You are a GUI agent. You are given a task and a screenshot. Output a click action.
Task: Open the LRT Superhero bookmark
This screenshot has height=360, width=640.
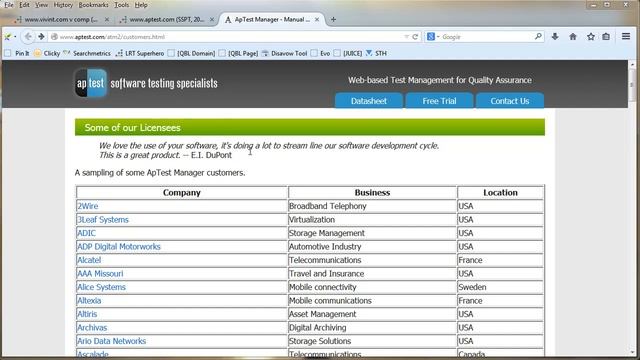(x=140, y=53)
